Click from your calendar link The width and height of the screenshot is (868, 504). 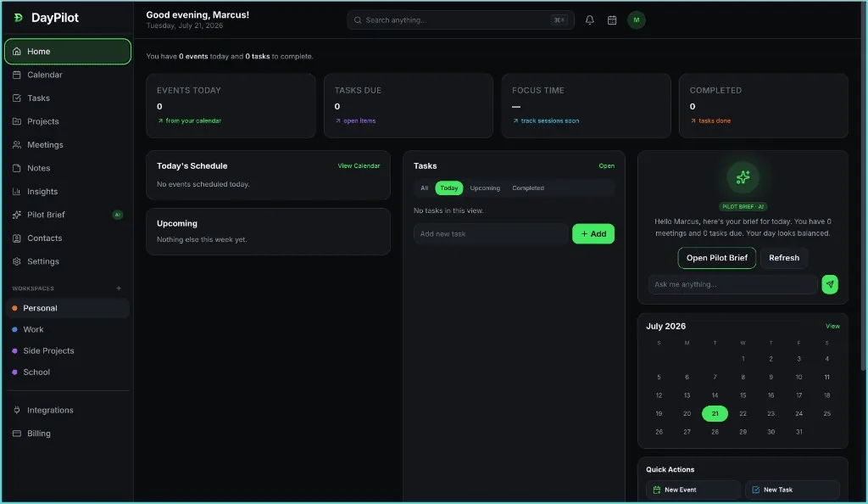pos(189,120)
